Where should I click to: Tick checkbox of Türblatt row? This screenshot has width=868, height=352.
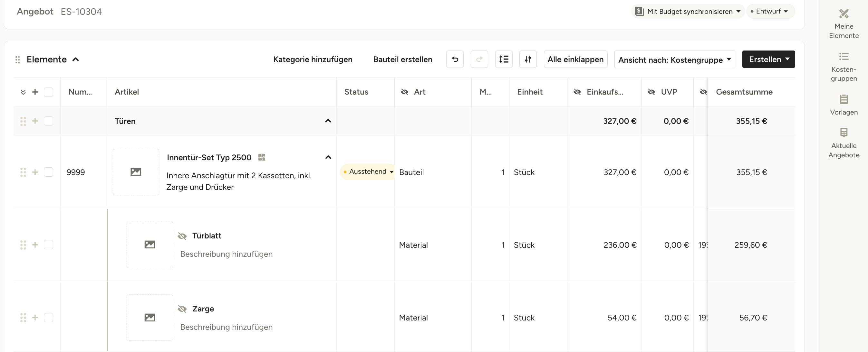tap(49, 245)
